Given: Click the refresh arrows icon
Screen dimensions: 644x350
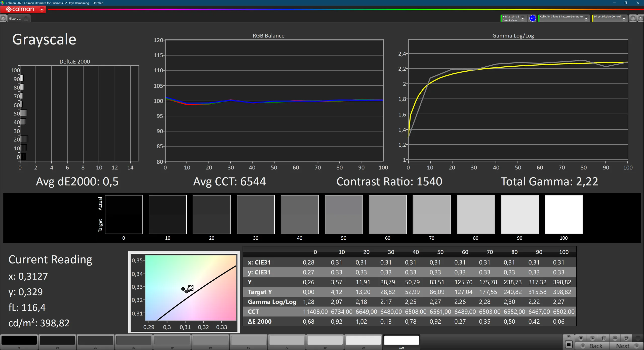Looking at the screenshot, I should (626, 338).
